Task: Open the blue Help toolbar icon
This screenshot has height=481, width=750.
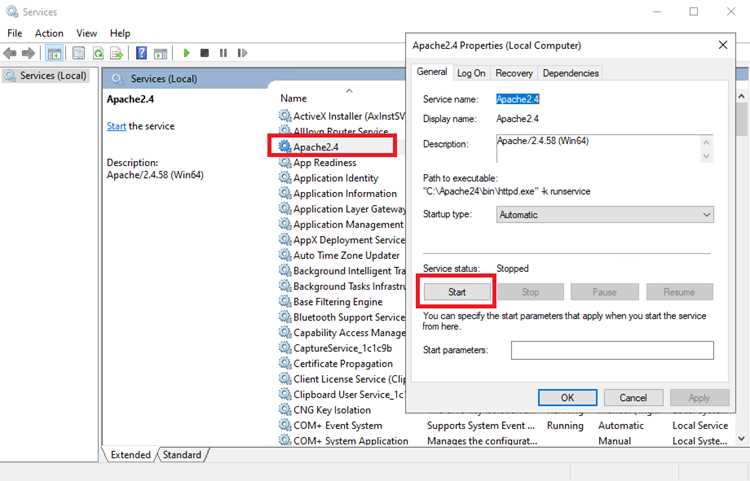Action: click(x=141, y=53)
